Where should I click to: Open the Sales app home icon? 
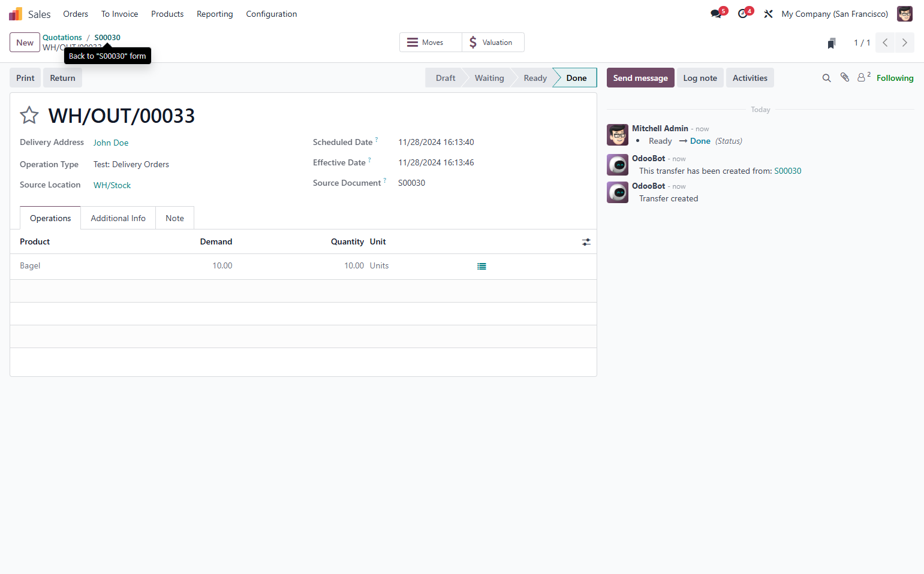(16, 14)
